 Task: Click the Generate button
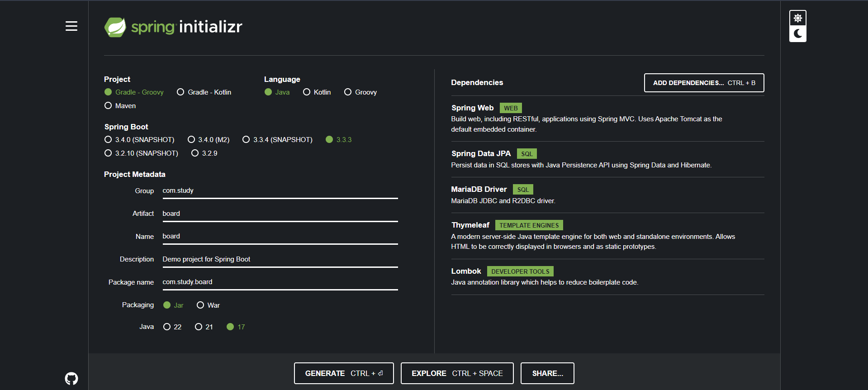[x=344, y=373]
